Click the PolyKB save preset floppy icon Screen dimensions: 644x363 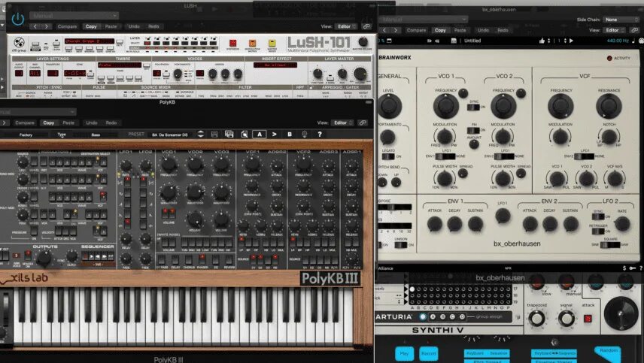[x=214, y=134]
